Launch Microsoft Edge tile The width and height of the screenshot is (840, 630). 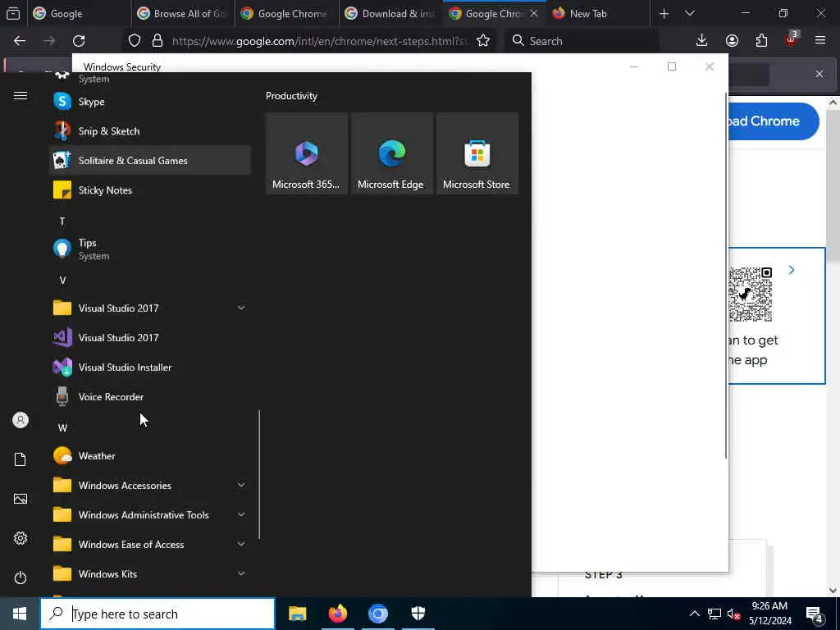click(x=391, y=153)
